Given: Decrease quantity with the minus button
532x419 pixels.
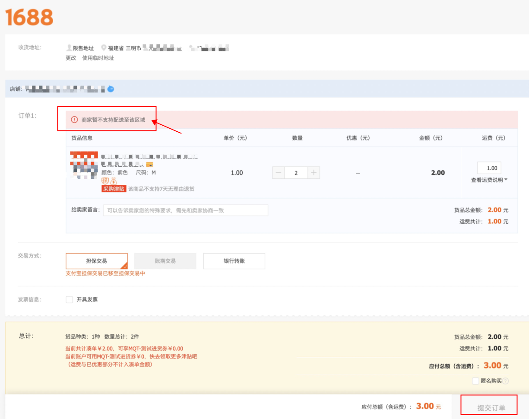Looking at the screenshot, I should tap(278, 173).
